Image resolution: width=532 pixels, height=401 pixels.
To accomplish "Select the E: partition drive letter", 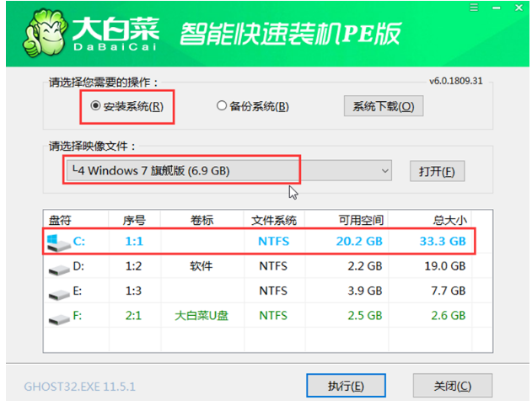I will [x=78, y=291].
